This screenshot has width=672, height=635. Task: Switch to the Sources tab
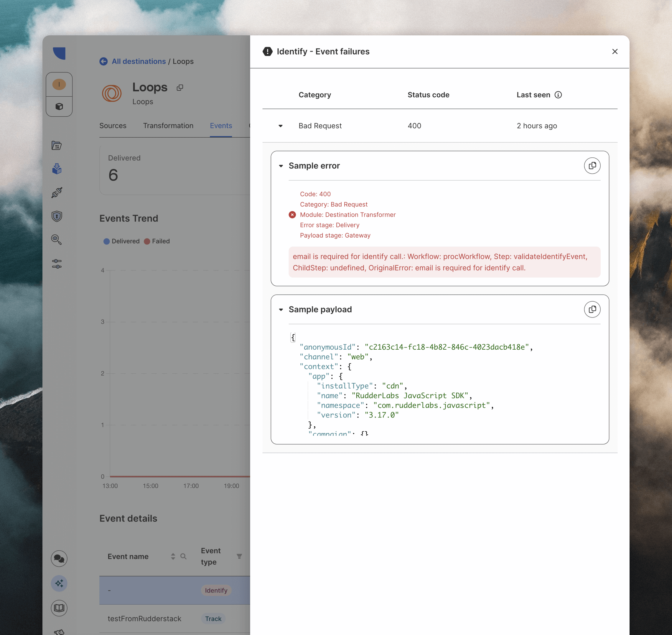[x=113, y=126]
